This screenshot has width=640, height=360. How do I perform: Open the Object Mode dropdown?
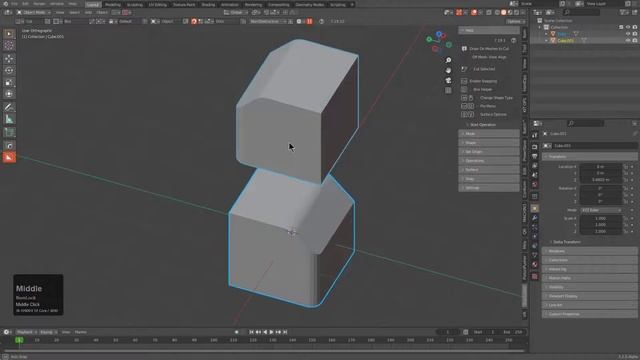tap(34, 13)
